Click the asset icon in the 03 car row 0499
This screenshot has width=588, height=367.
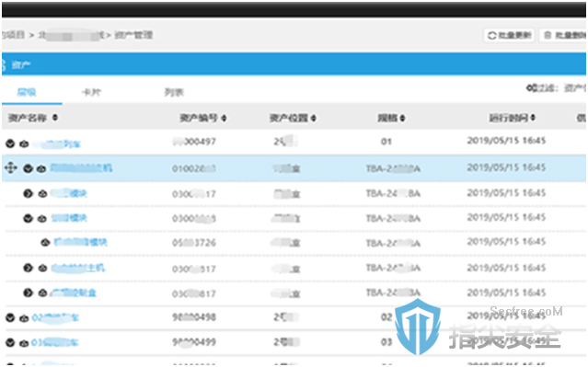(x=24, y=343)
